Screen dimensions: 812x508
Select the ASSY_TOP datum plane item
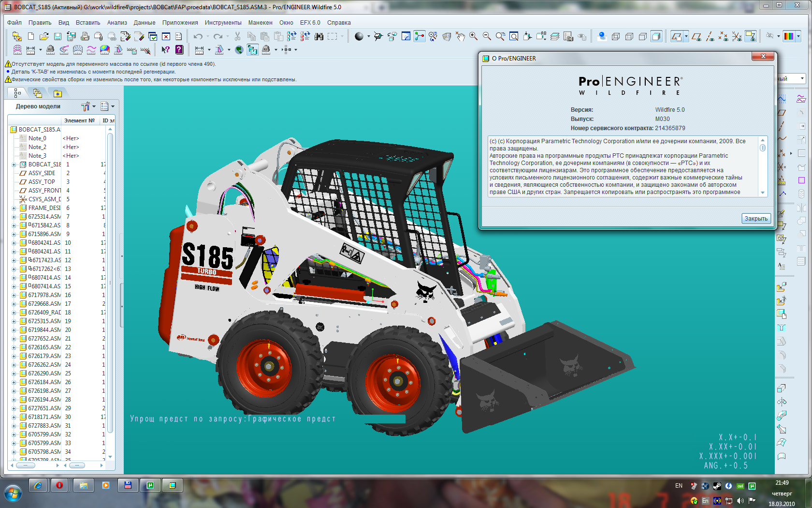[42, 182]
